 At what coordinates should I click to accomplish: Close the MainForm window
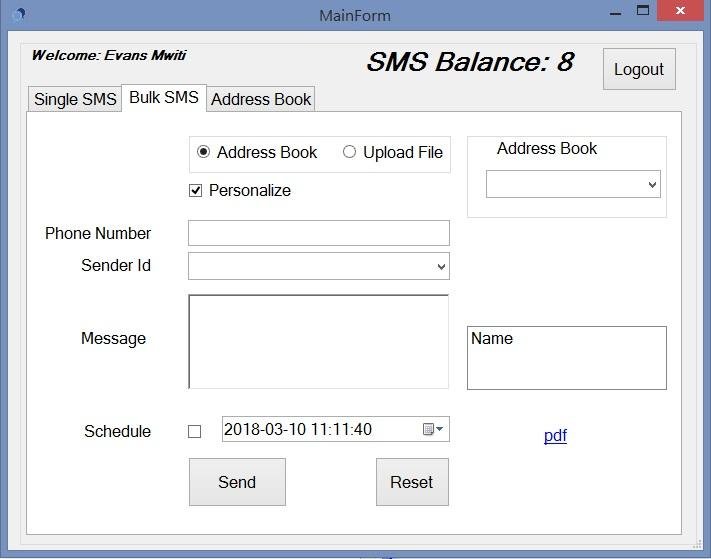tap(680, 10)
